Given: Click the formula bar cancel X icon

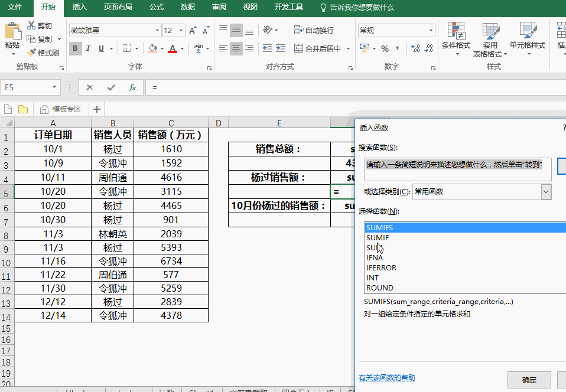Looking at the screenshot, I should [90, 87].
